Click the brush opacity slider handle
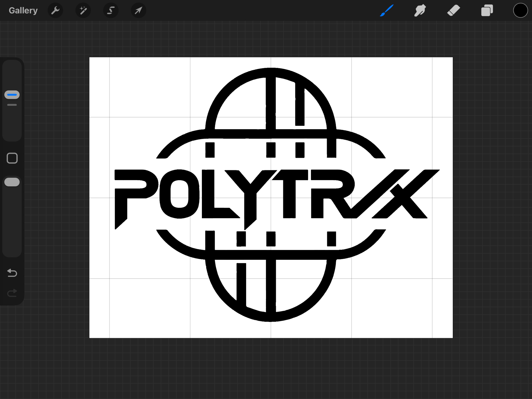The image size is (532, 399). coord(12,182)
